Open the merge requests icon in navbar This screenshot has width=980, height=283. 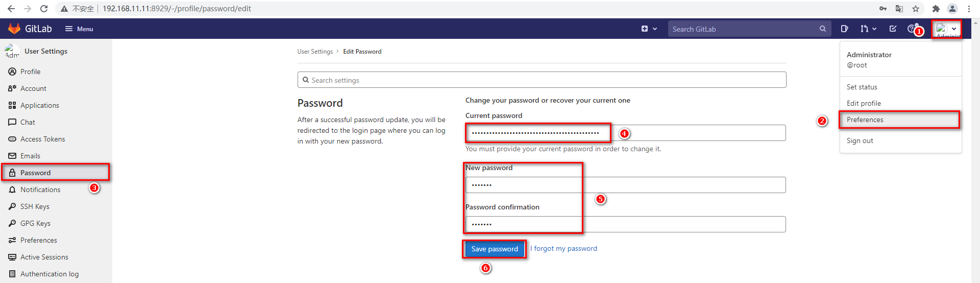[868, 29]
